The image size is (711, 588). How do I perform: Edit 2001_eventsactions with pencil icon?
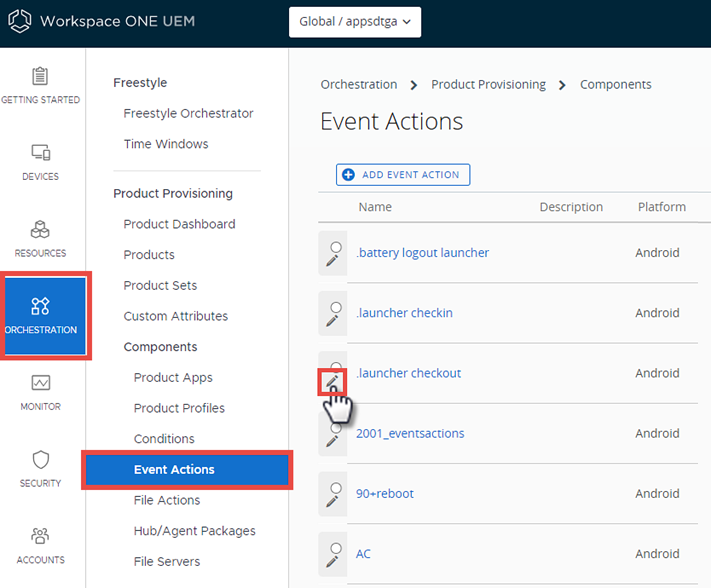tap(332, 441)
